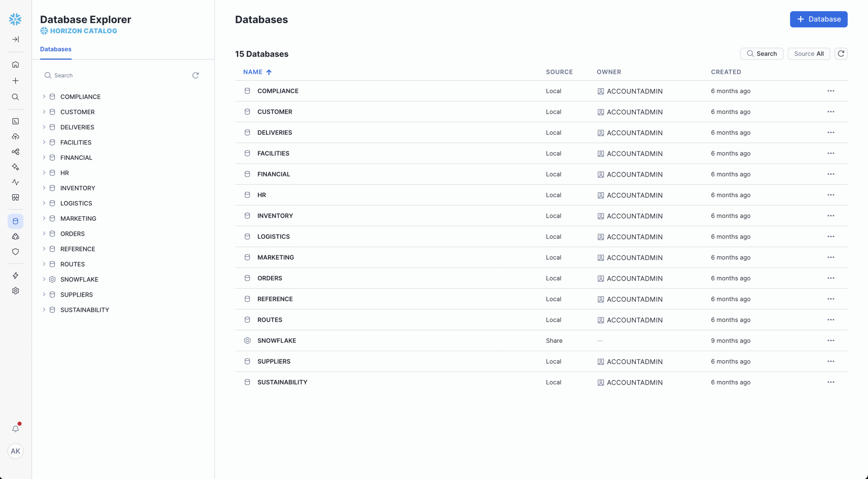Click the plus Create icon in sidebar
Image resolution: width=868 pixels, height=479 pixels.
[x=15, y=81]
